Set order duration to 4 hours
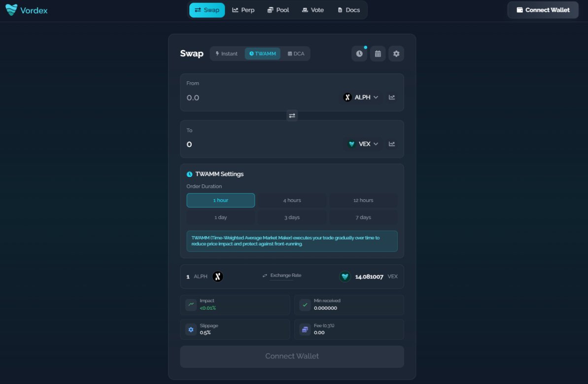Image resolution: width=588 pixels, height=384 pixels. click(x=292, y=200)
